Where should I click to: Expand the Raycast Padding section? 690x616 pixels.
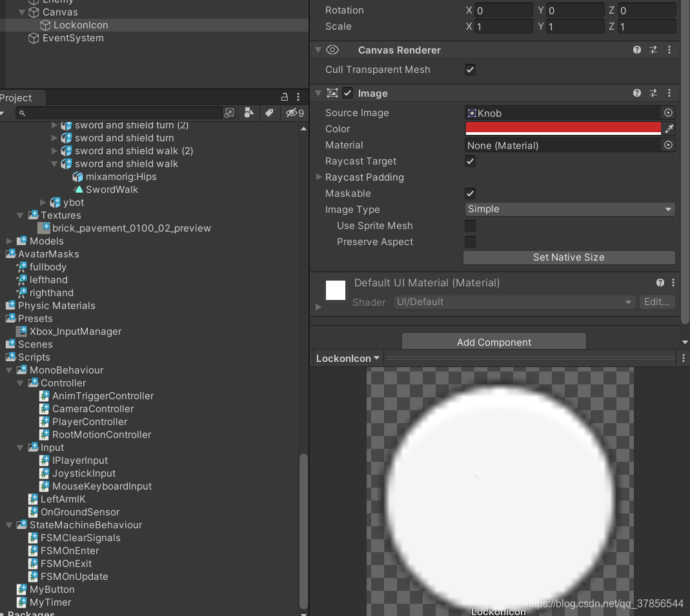(319, 177)
